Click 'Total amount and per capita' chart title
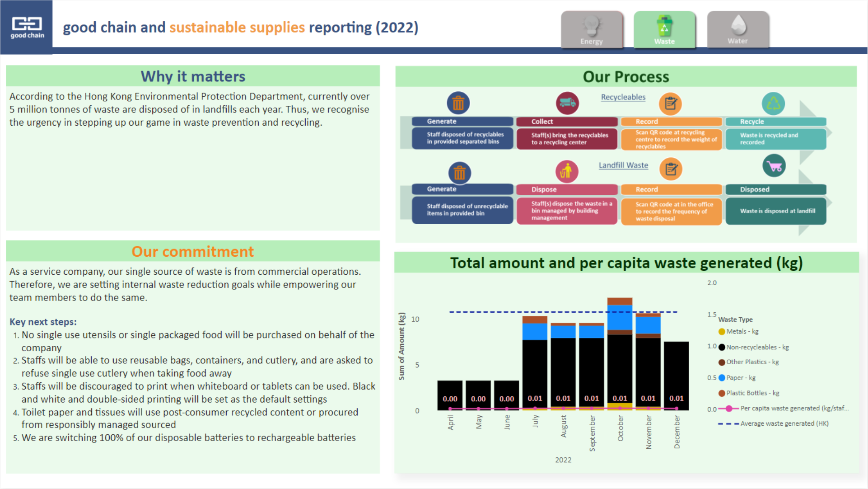 (626, 263)
